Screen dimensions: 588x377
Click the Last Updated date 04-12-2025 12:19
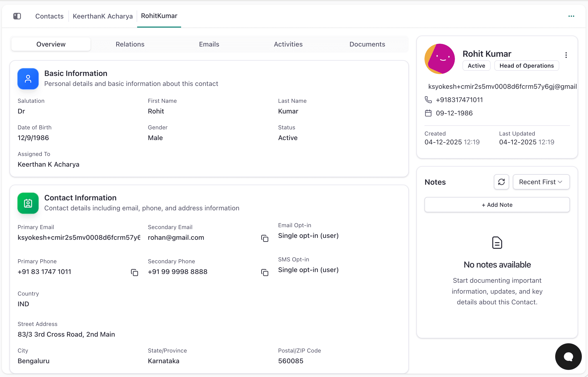[x=526, y=142]
